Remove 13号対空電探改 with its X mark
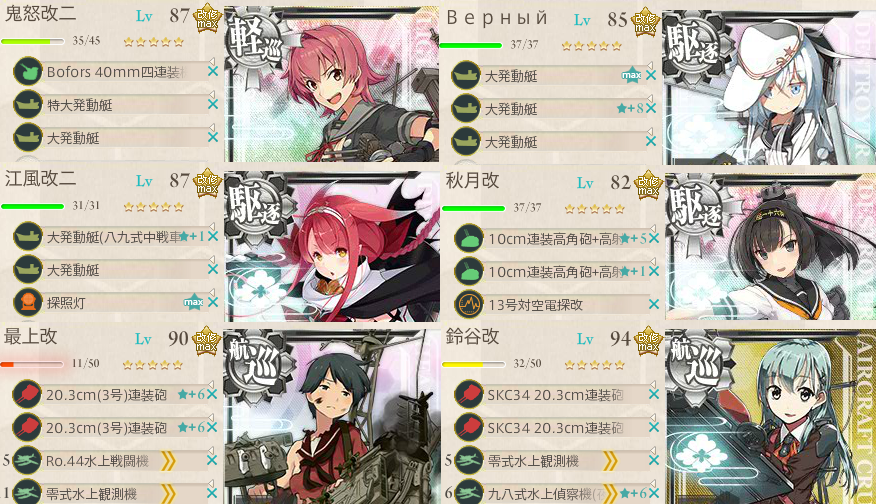Viewport: 876px width, 504px height. click(654, 305)
